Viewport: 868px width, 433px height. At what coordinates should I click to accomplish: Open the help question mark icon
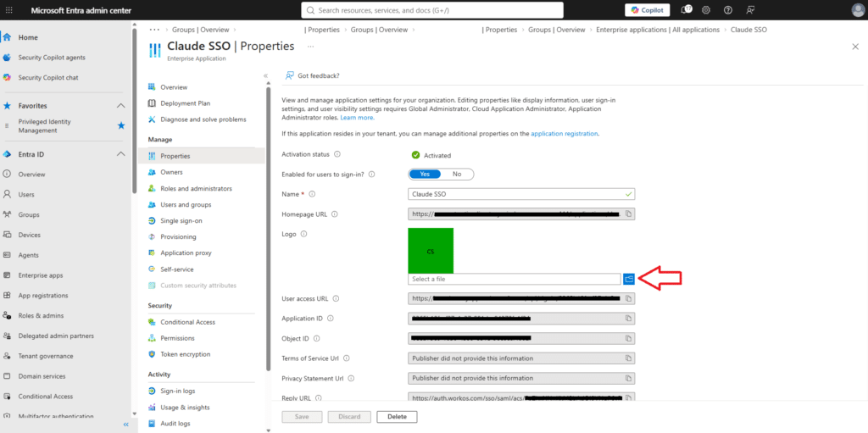[x=728, y=10]
